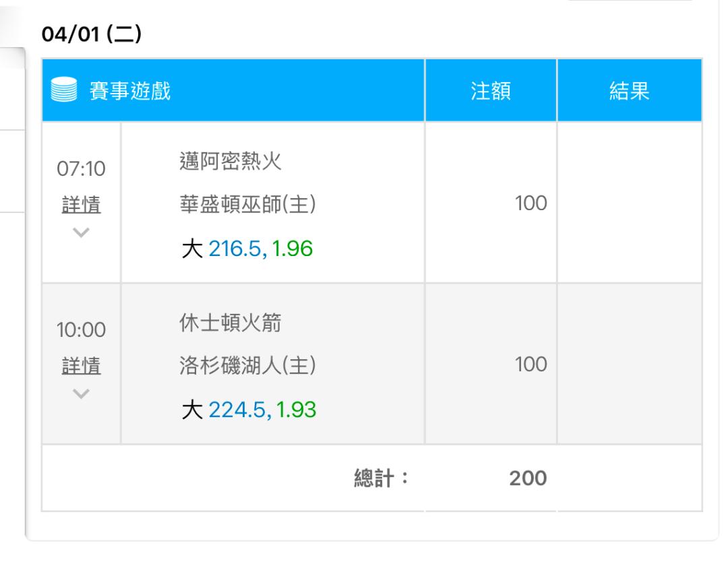Click the 結果 column header
728x570 pixels.
(630, 90)
